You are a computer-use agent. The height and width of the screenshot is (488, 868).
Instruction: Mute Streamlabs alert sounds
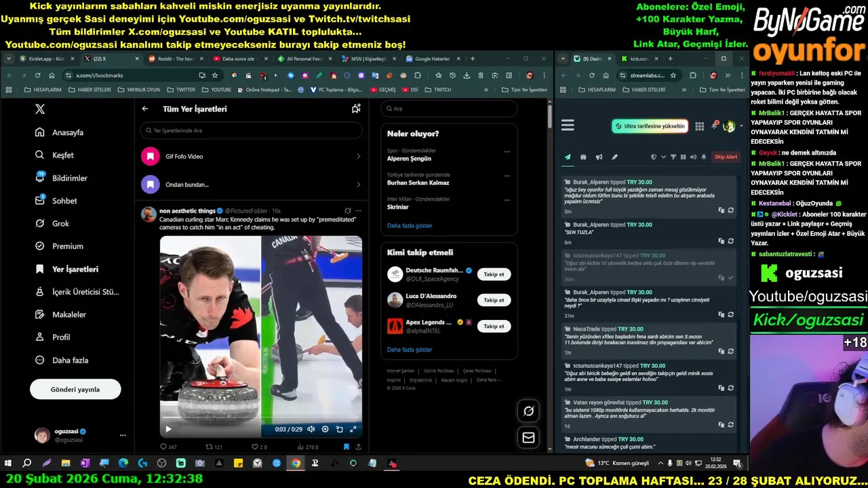click(693, 157)
